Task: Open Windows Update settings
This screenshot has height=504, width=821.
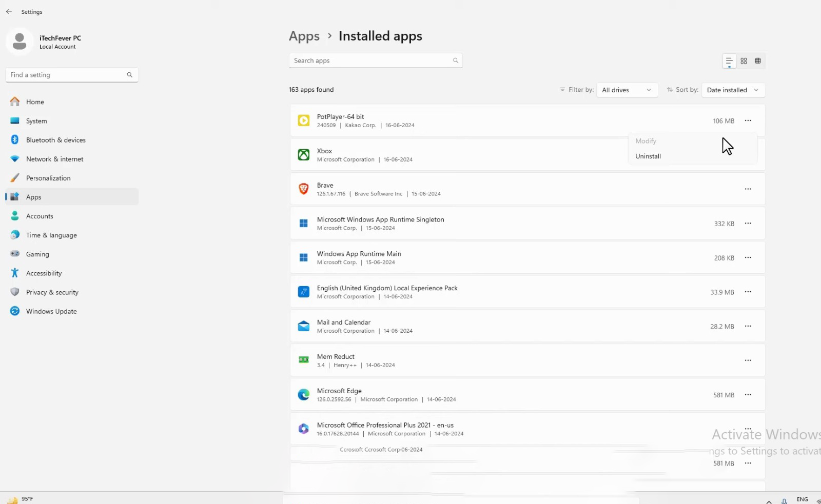Action: pyautogui.click(x=72, y=311)
